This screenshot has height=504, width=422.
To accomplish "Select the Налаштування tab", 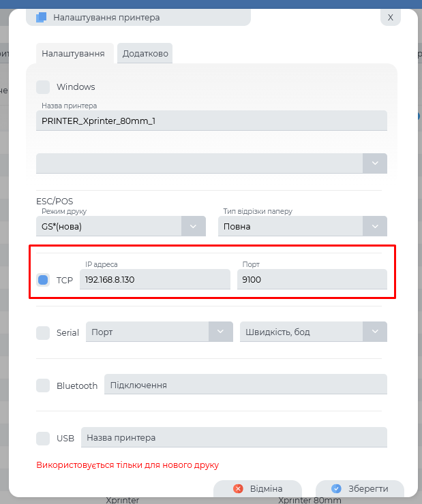I will [x=73, y=54].
